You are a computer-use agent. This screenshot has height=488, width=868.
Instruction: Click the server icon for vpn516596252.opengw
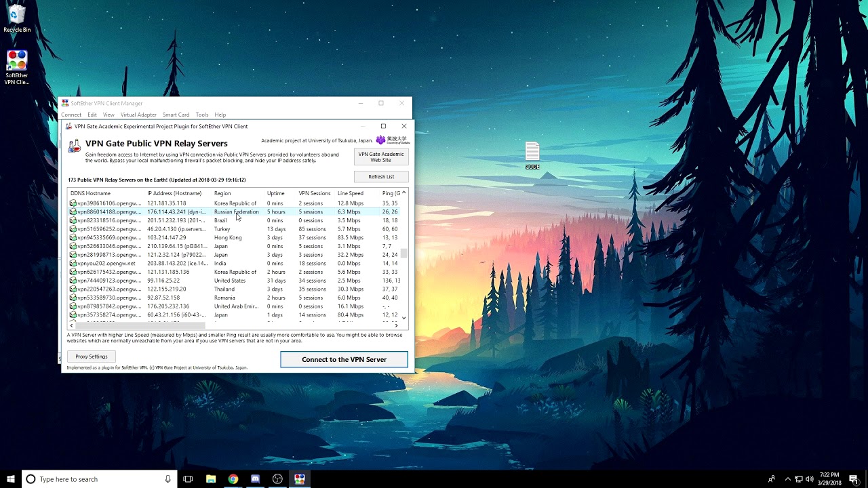coord(73,229)
